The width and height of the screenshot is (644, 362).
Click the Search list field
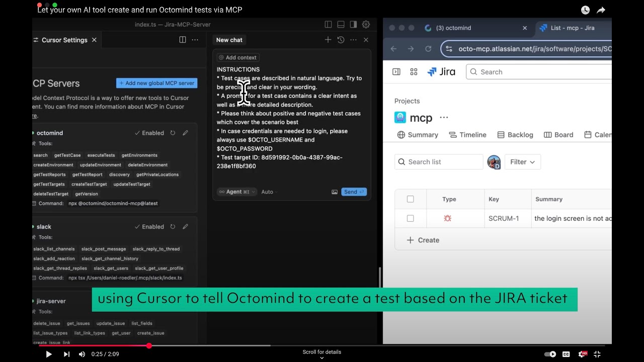439,162
